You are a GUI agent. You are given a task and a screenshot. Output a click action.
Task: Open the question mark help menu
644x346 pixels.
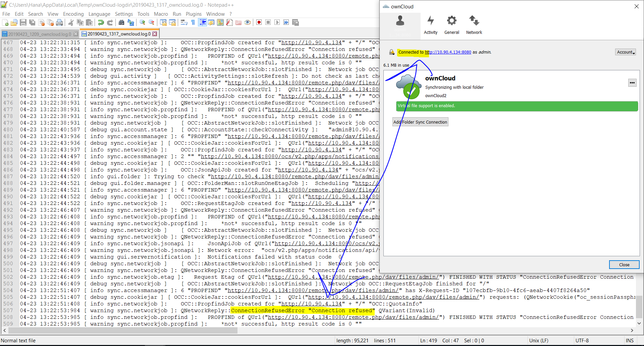point(230,14)
